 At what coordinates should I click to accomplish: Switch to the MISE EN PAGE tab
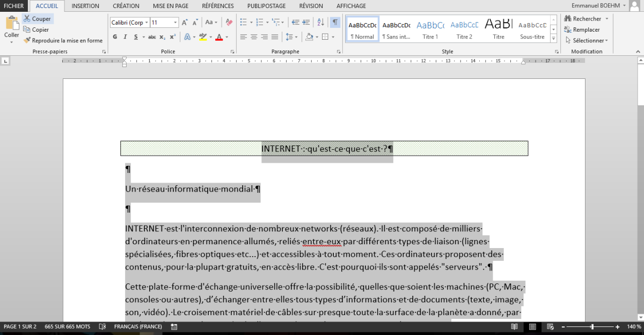point(171,6)
